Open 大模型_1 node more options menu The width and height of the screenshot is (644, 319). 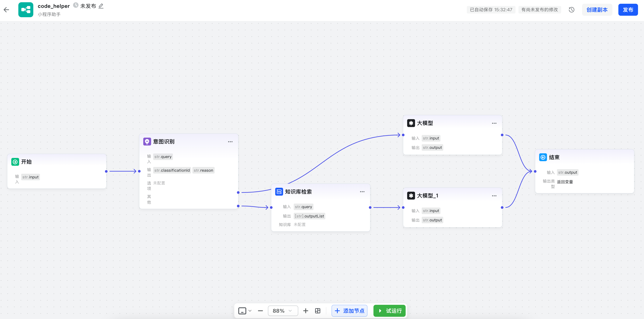pyautogui.click(x=494, y=196)
